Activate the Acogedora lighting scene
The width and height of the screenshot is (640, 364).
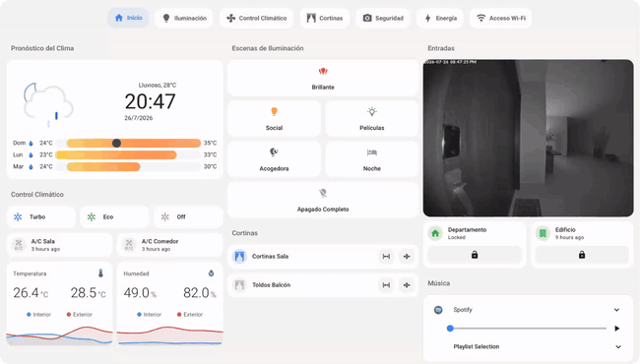[275, 159]
